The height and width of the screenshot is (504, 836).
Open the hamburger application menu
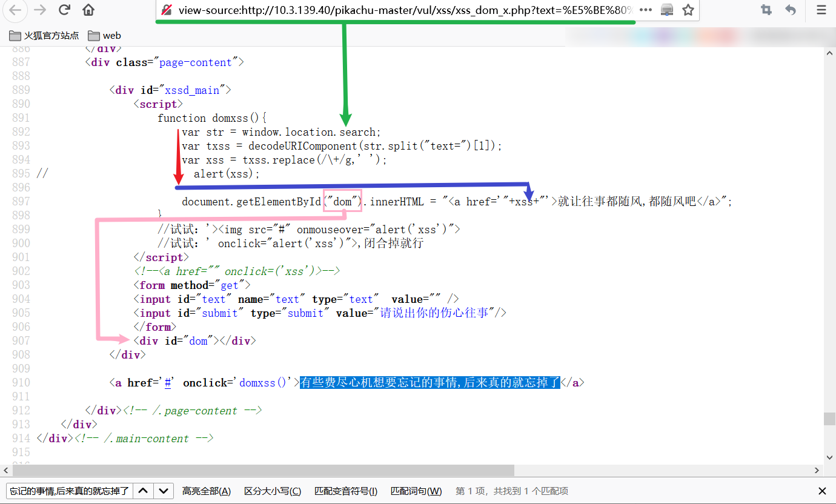pyautogui.click(x=821, y=10)
